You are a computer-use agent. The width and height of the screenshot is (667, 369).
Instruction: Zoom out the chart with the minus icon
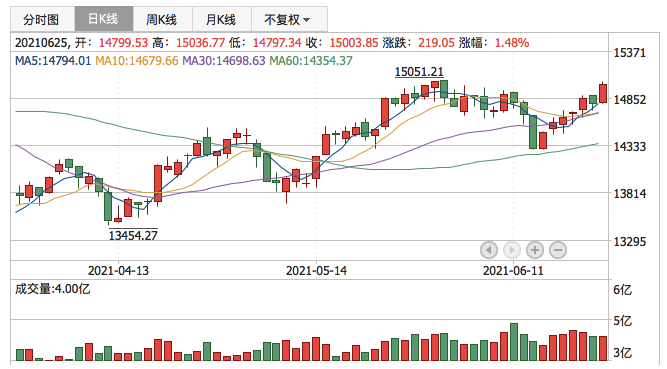click(x=558, y=250)
